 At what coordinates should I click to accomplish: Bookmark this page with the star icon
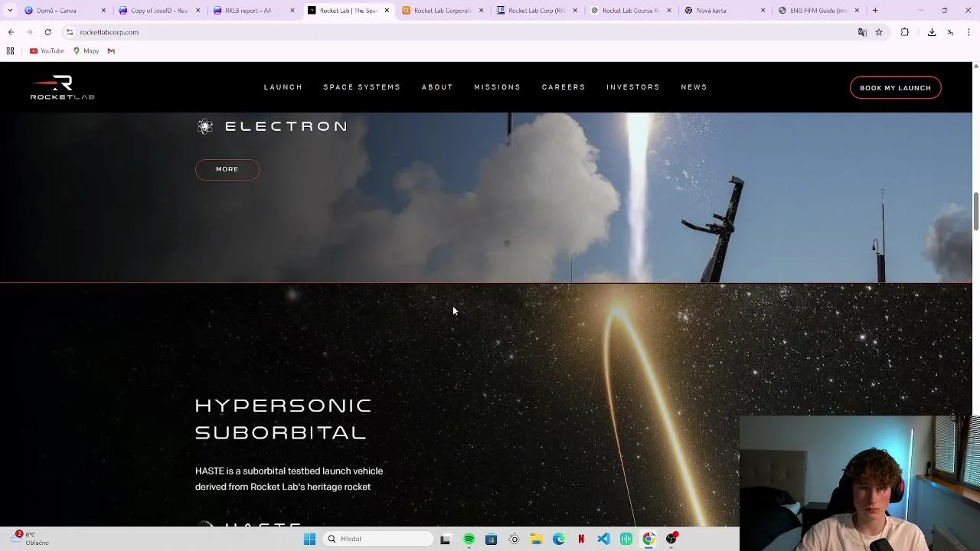click(879, 32)
